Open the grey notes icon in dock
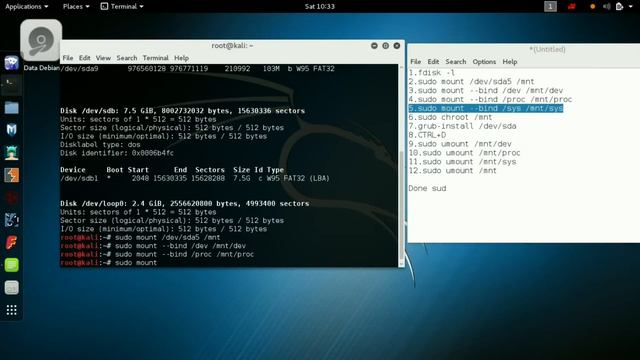640x360 pixels. point(11,287)
